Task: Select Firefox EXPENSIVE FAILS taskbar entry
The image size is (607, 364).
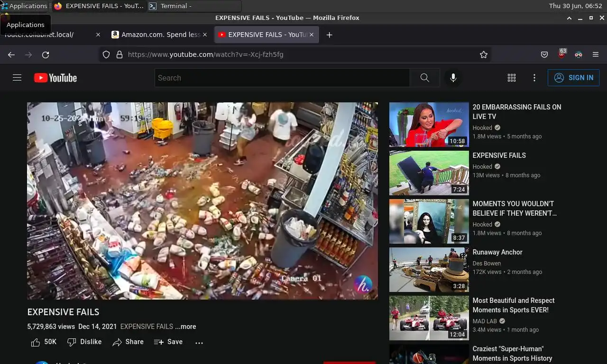Action: tap(99, 6)
